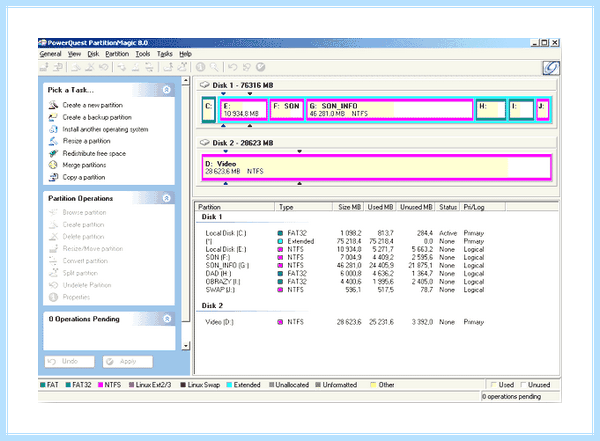Open the Help menu
The width and height of the screenshot is (600, 441).
185,54
